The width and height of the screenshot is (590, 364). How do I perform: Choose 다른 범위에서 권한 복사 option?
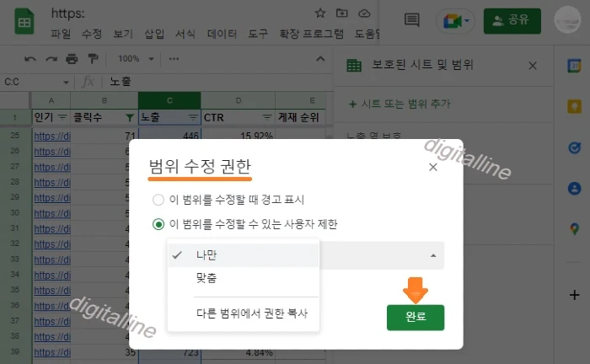pos(244,313)
